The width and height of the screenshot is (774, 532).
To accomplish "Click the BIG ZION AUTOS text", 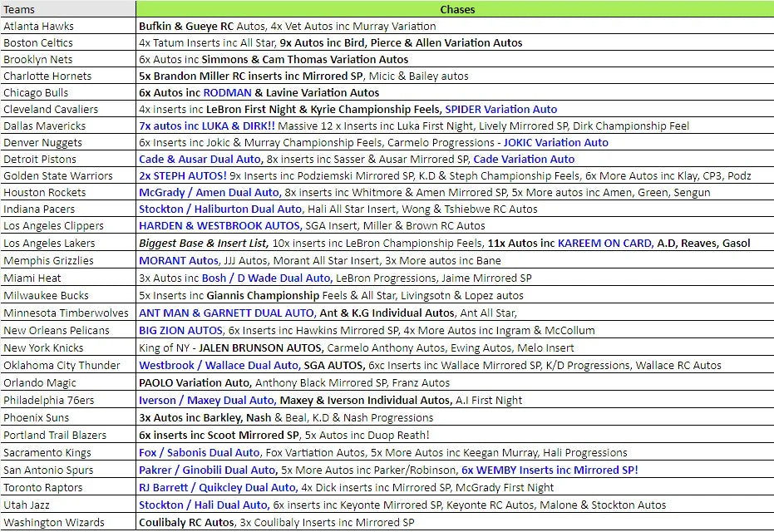I will 180,330.
